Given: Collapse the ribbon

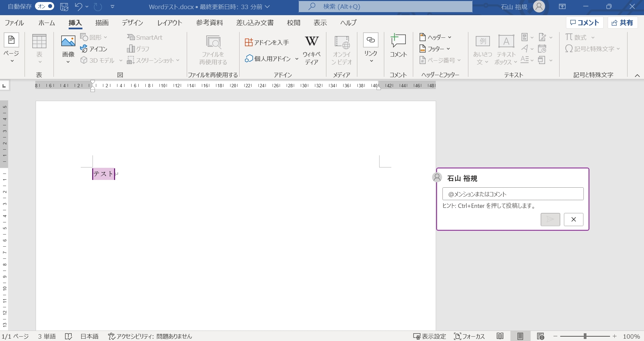Looking at the screenshot, I should pyautogui.click(x=637, y=75).
